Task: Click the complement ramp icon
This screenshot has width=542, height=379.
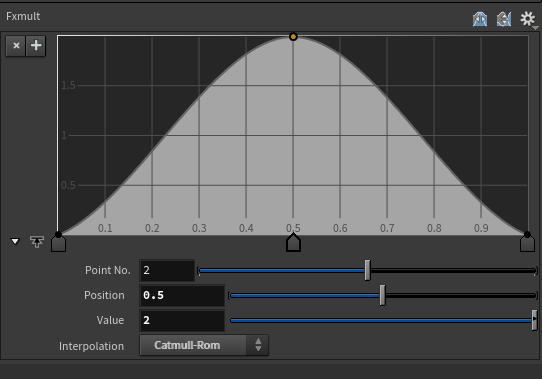Action: (504, 19)
